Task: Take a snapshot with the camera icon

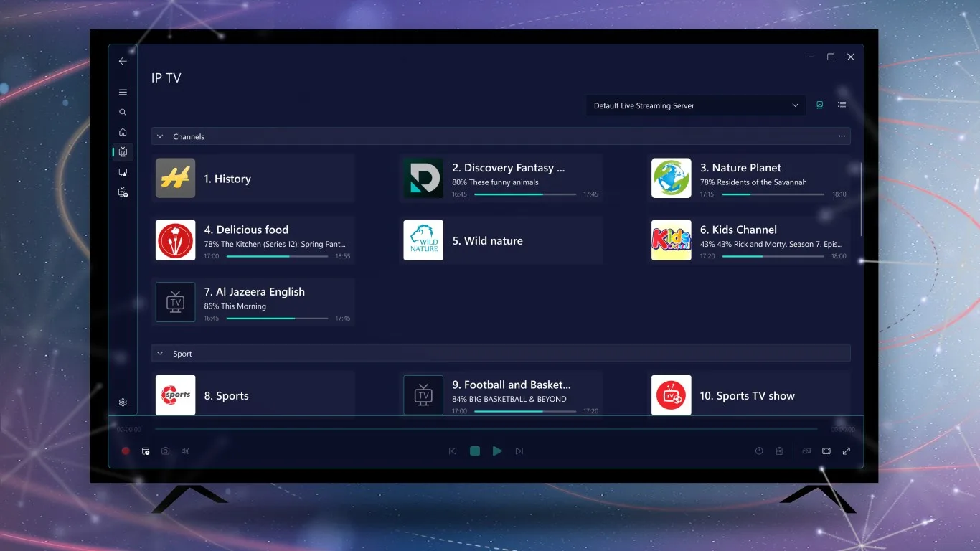Action: point(166,451)
